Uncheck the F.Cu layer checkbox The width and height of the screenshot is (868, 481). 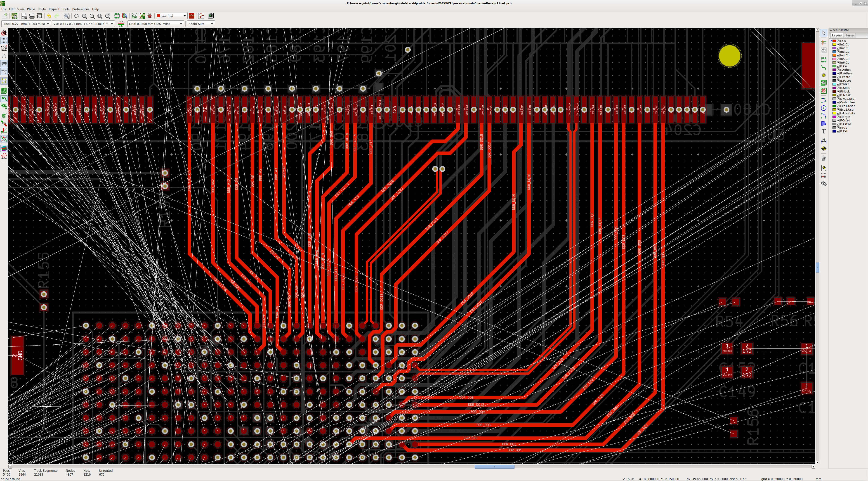tap(838, 41)
